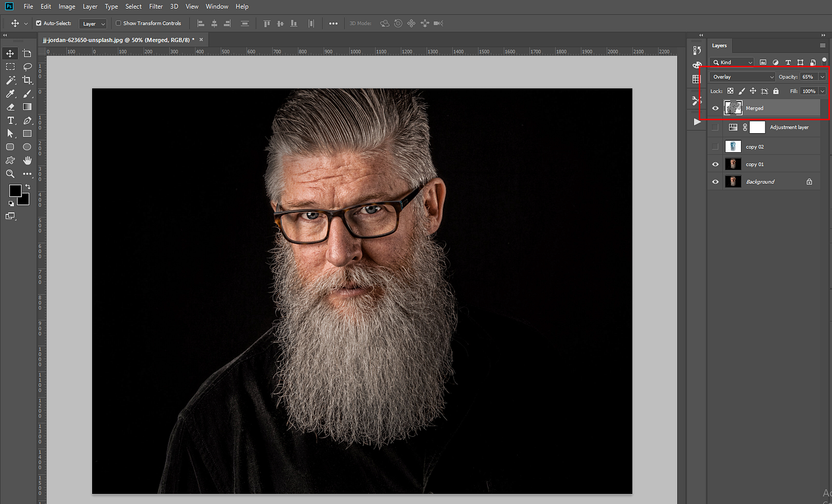
Task: Click the swap foreground and background colors arrow
Action: (x=27, y=187)
